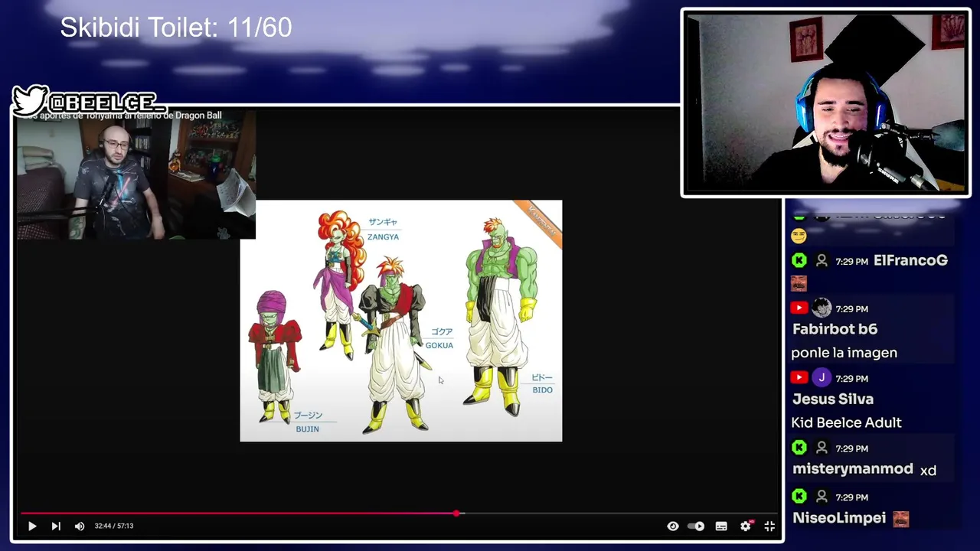
Task: Click the yellow smiley emoji in chat
Action: click(799, 236)
